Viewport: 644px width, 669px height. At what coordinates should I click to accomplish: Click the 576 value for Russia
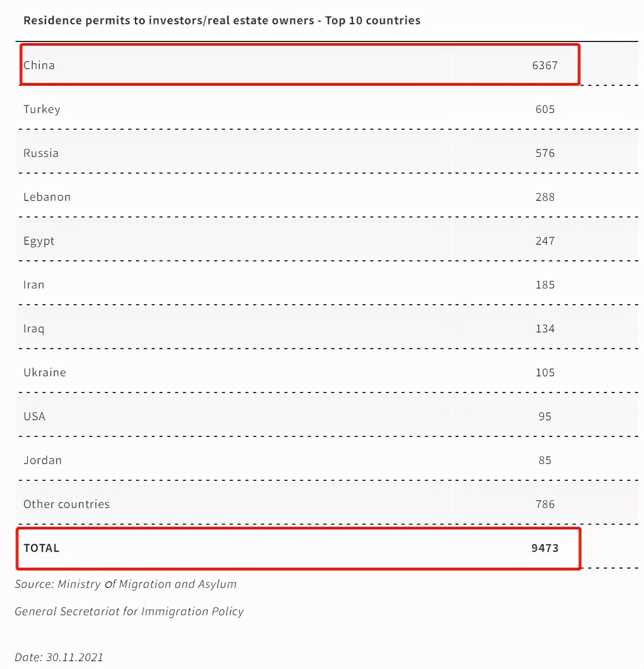[x=545, y=153]
